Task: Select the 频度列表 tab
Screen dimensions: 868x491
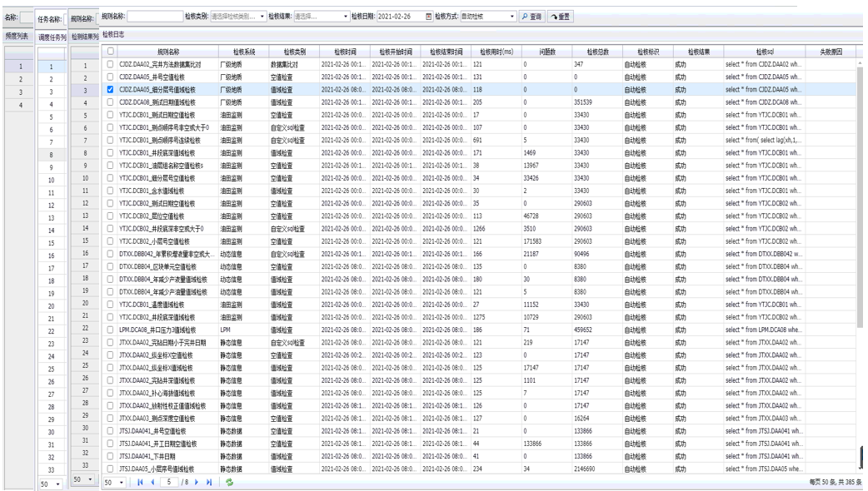Action: pos(17,36)
